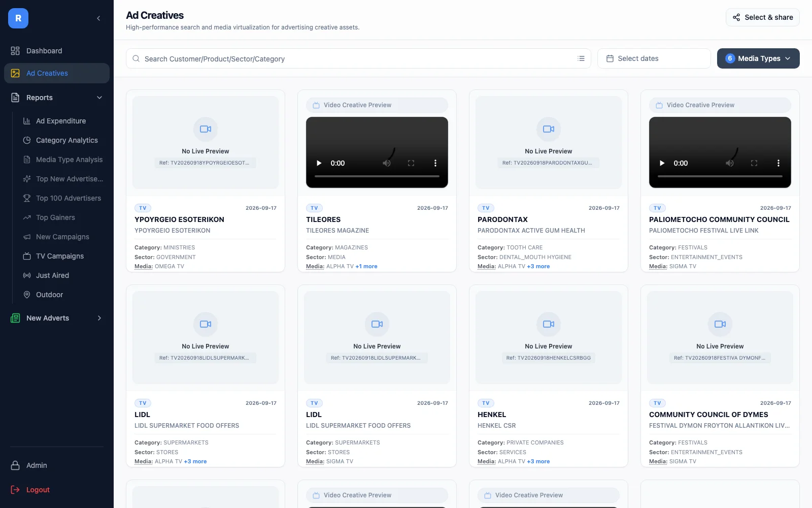Click the YPOYRGEIO ESOTERIKON camera placeholder icon

[x=206, y=129]
